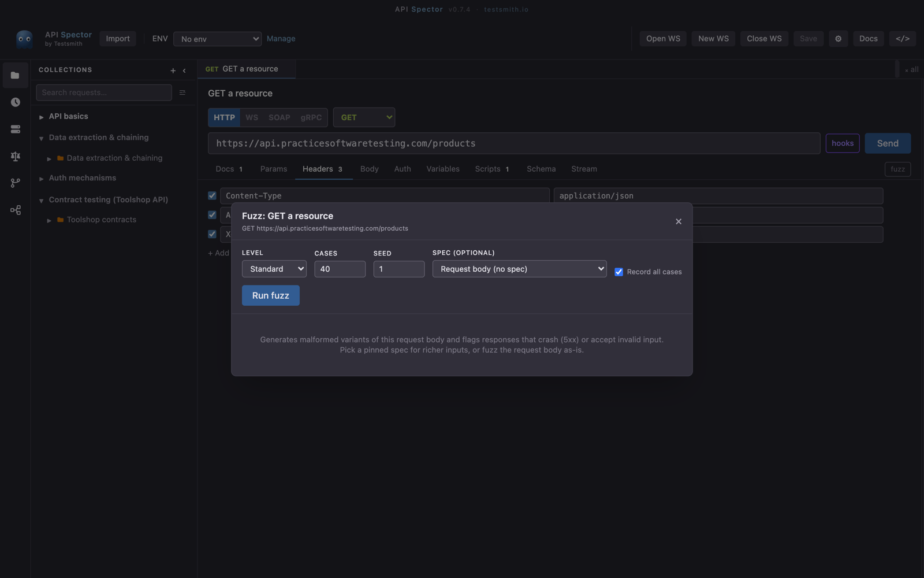Open the Spec (optional) dropdown
This screenshot has height=578, width=924.
(x=519, y=269)
